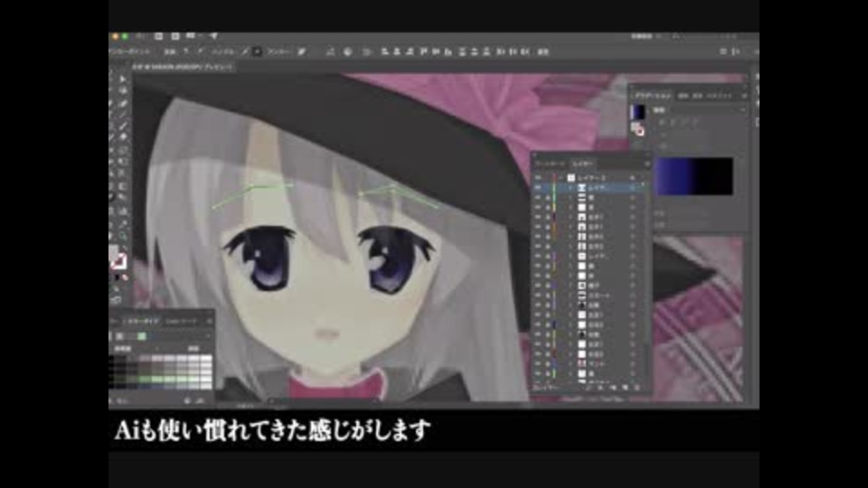Viewport: 868px width, 488px height.
Task: Click the locate object icon in Layers
Action: pyautogui.click(x=588, y=389)
